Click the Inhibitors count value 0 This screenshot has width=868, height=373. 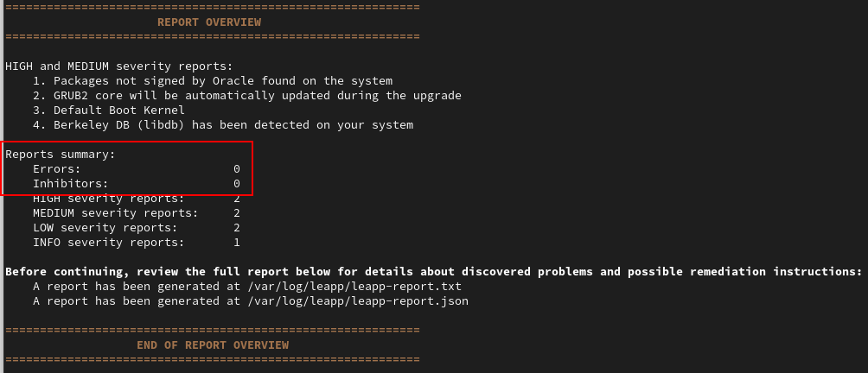click(237, 184)
